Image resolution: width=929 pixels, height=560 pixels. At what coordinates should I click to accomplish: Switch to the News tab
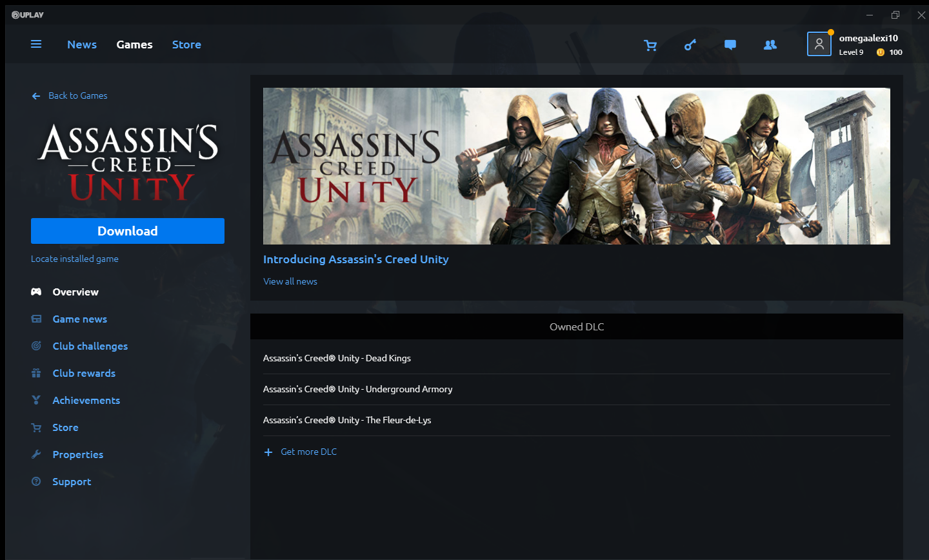(x=82, y=45)
